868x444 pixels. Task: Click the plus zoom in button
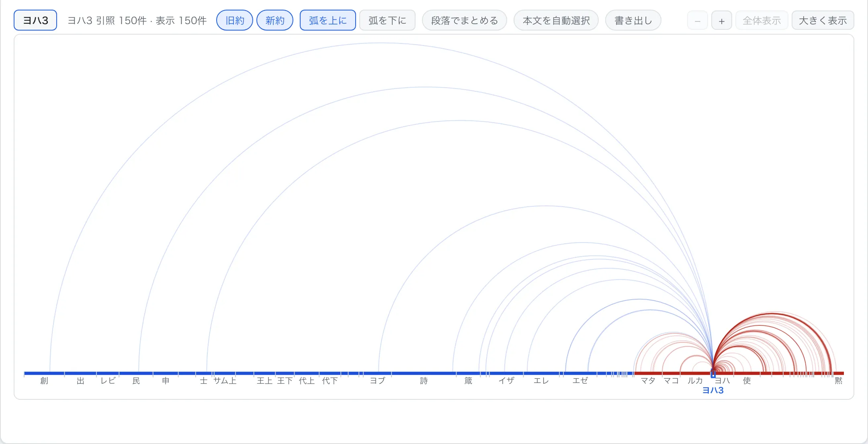(722, 21)
